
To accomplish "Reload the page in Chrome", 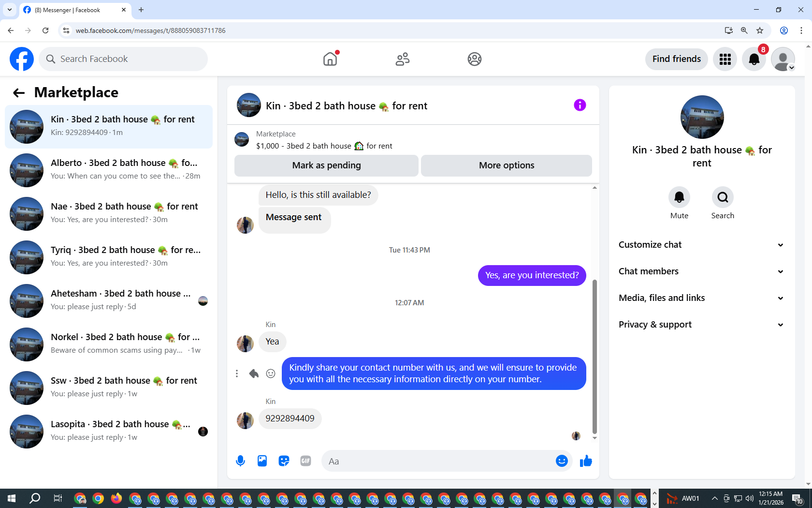I will click(x=45, y=30).
